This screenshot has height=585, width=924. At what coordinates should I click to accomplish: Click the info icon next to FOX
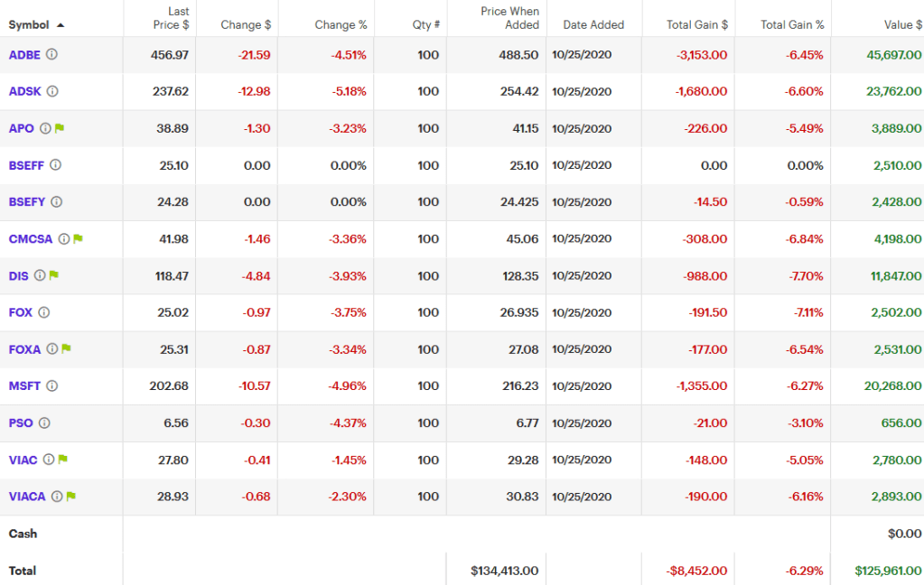(x=43, y=312)
